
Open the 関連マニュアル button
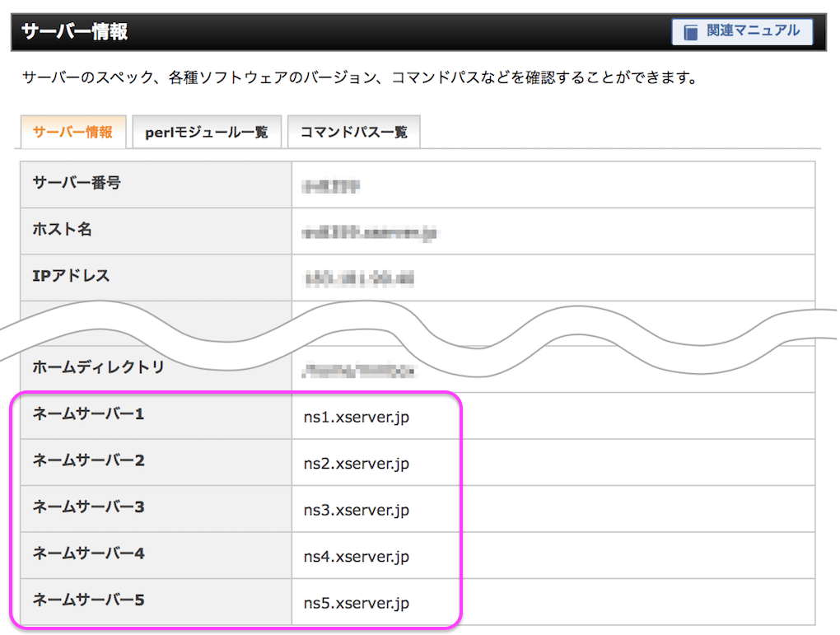pos(743,32)
